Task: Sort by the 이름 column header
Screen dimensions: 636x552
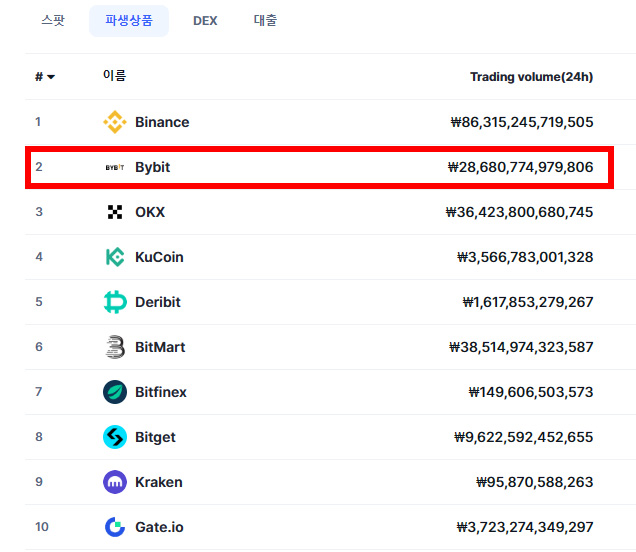Action: tap(114, 75)
